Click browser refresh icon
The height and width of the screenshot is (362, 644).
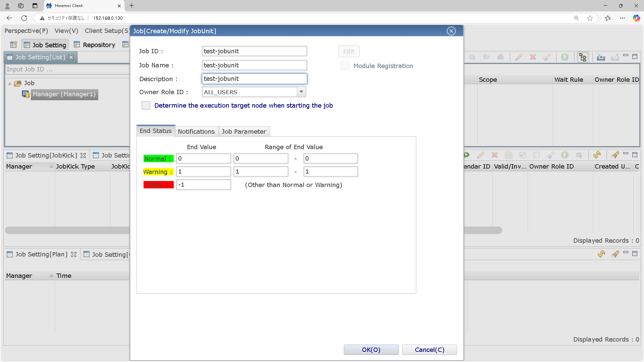[x=24, y=18]
